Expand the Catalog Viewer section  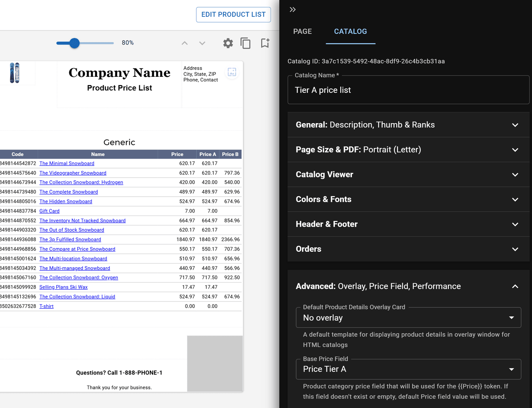(408, 175)
